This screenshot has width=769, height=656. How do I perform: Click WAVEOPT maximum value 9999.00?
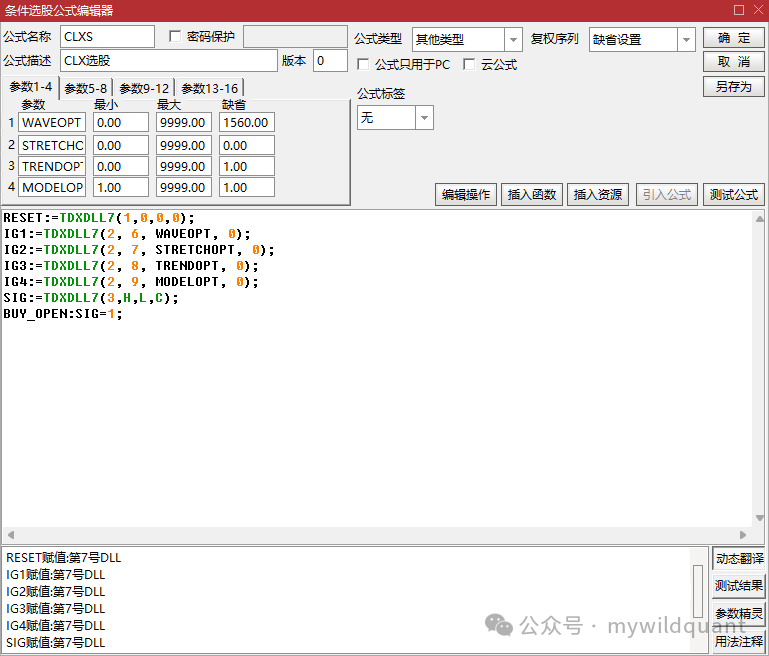point(184,123)
